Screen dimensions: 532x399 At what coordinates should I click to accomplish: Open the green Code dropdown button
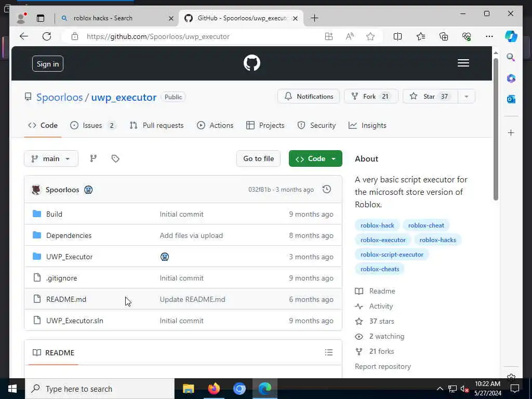(x=315, y=158)
